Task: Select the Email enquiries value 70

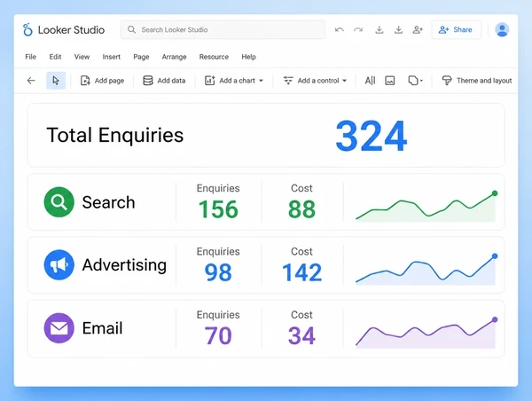Action: (x=218, y=336)
